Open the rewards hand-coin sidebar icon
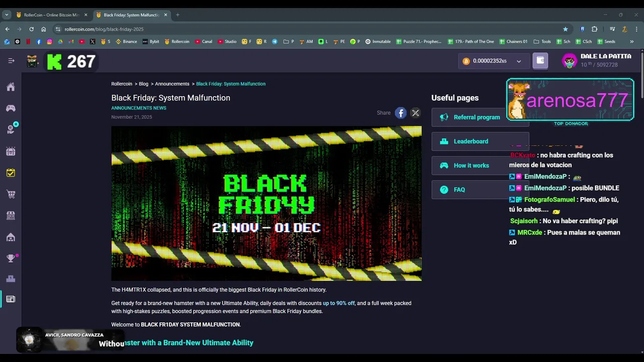This screenshot has width=644, height=362. [x=11, y=130]
